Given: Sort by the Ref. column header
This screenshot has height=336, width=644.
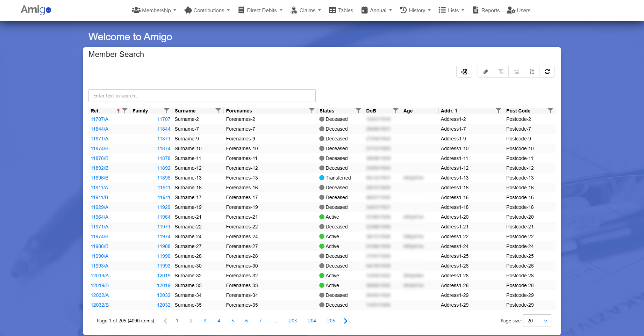Looking at the screenshot, I should (x=95, y=111).
